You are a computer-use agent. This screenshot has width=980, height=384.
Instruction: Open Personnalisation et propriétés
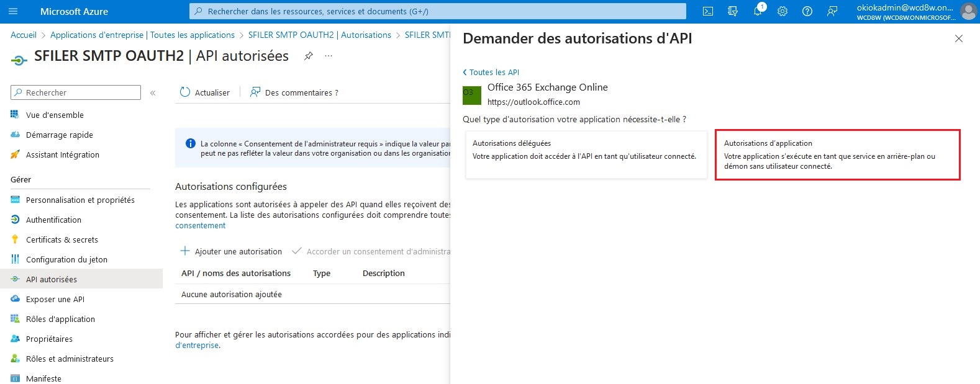(80, 200)
